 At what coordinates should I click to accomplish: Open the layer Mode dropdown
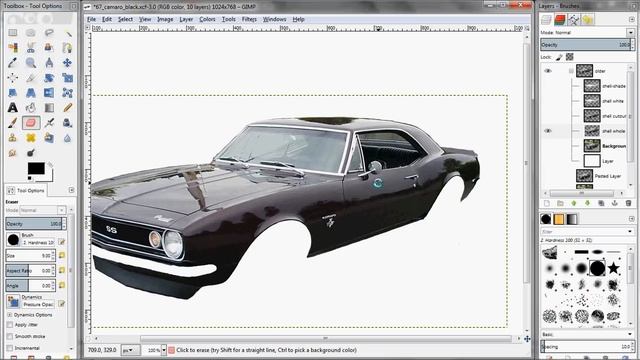click(631, 32)
